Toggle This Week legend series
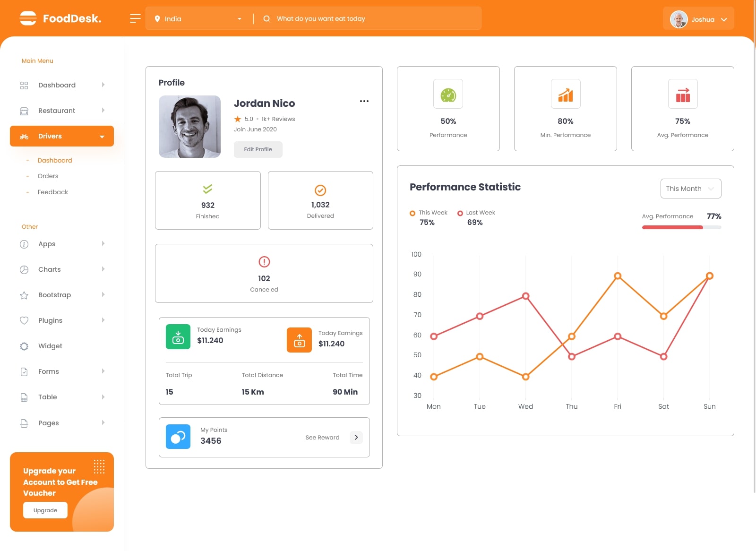Image resolution: width=756 pixels, height=551 pixels. tap(429, 213)
